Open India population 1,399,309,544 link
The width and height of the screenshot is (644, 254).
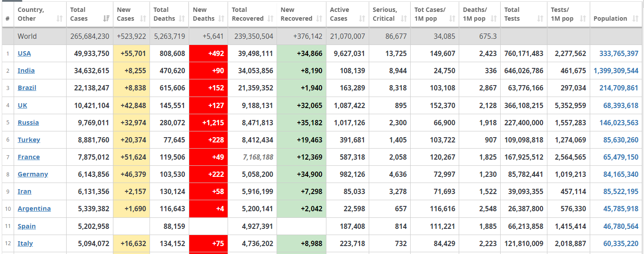[616, 71]
